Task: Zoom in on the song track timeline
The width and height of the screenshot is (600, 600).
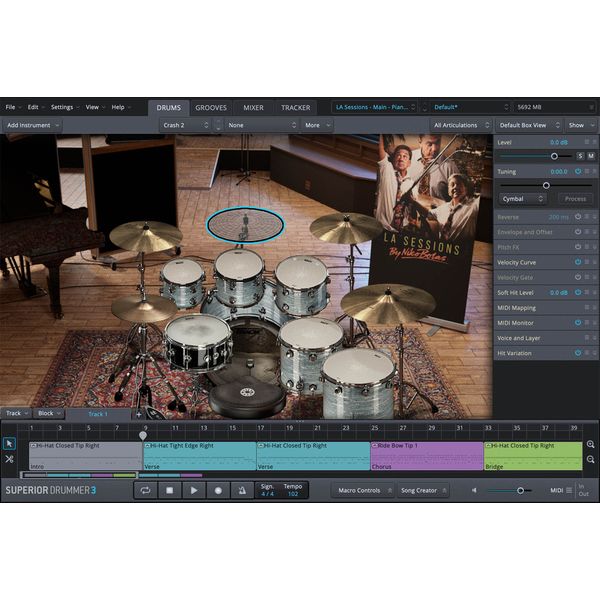Action: tap(590, 444)
